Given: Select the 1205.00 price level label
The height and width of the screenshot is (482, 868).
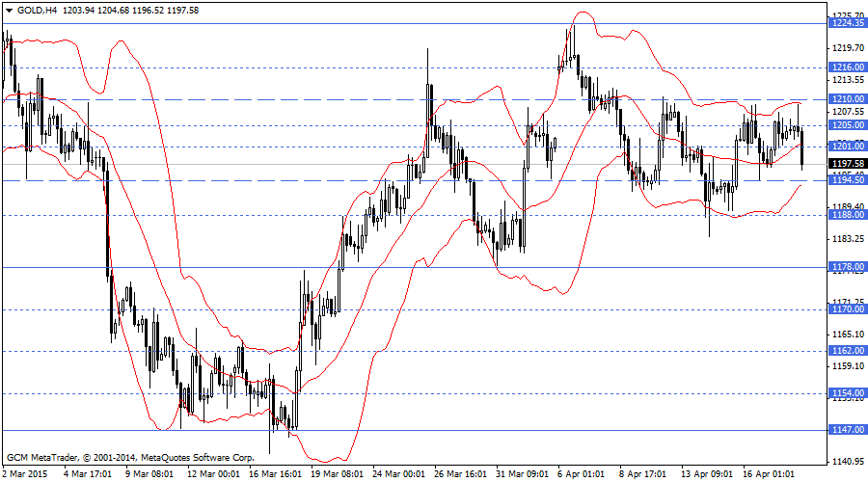Looking at the screenshot, I should click(847, 124).
